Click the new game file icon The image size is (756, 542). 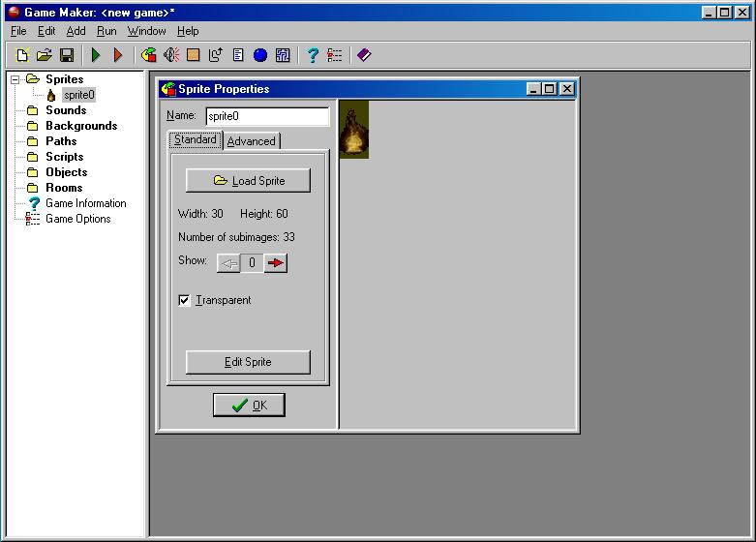point(22,55)
